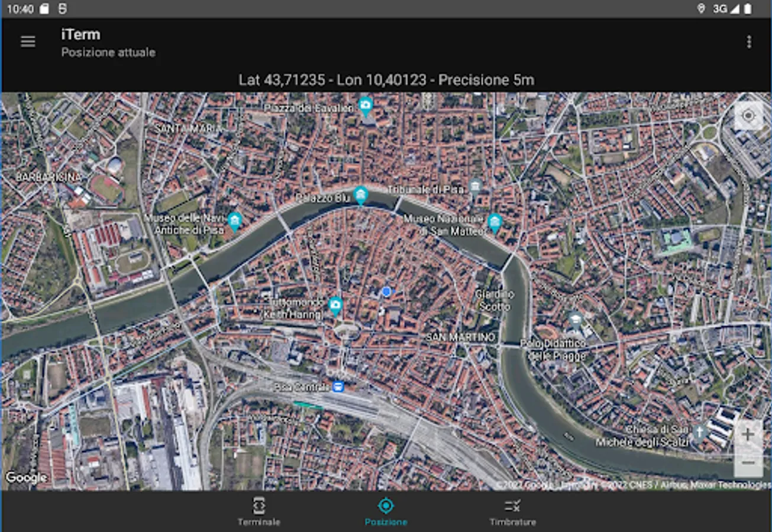This screenshot has height=532, width=772.
Task: Center map on my location
Action: [748, 115]
